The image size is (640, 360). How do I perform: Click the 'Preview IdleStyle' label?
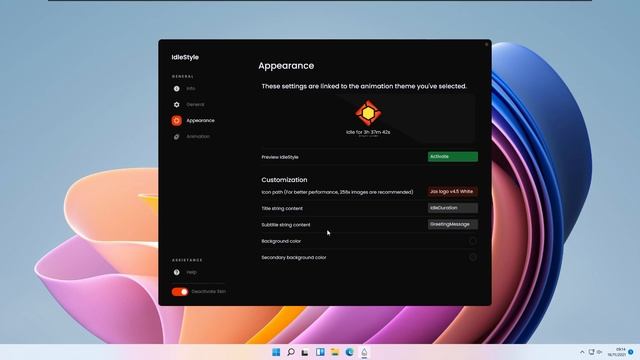point(280,157)
